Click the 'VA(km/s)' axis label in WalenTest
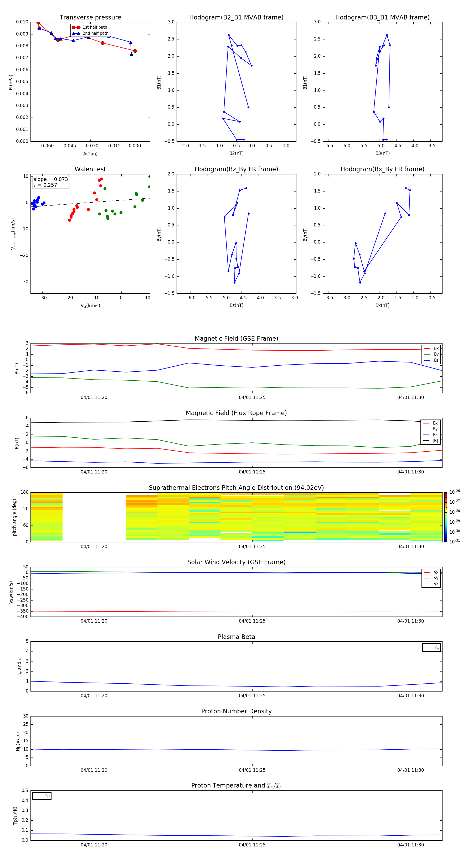The image size is (473, 868). point(90,306)
